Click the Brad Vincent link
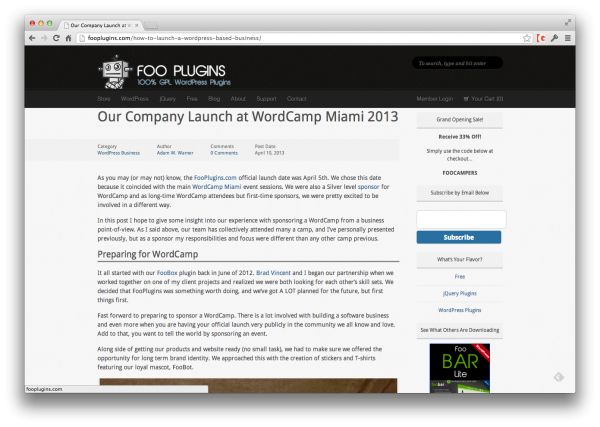Viewport: 600px width, 427px height. 273,273
